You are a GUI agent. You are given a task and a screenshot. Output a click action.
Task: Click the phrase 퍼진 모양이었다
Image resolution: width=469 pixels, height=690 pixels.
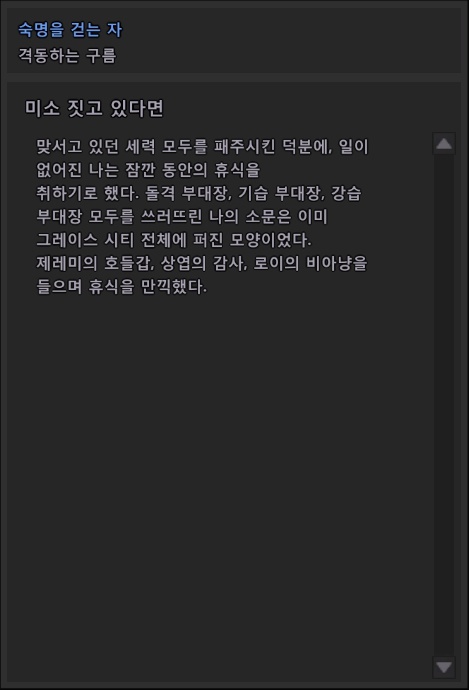pyautogui.click(x=252, y=240)
